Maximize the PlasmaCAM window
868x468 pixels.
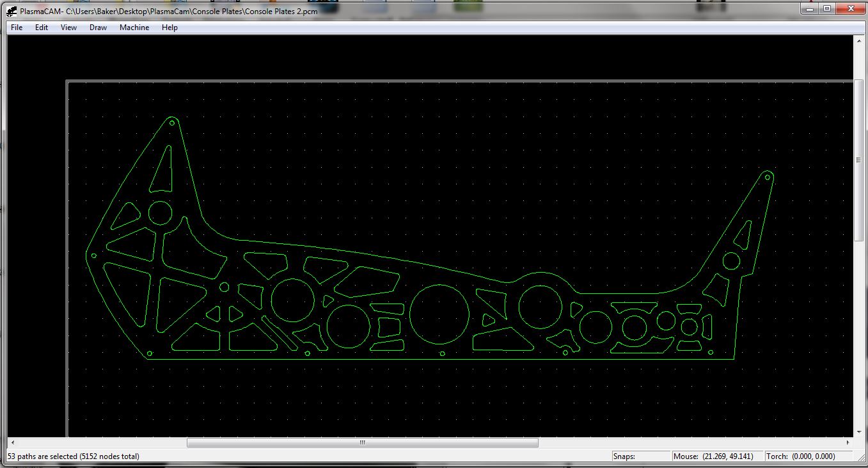pyautogui.click(x=827, y=8)
